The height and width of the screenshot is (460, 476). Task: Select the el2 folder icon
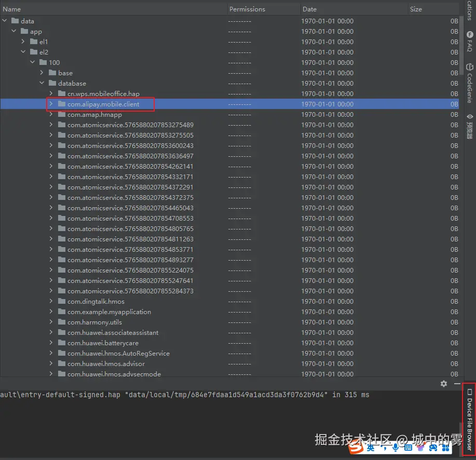pos(34,52)
